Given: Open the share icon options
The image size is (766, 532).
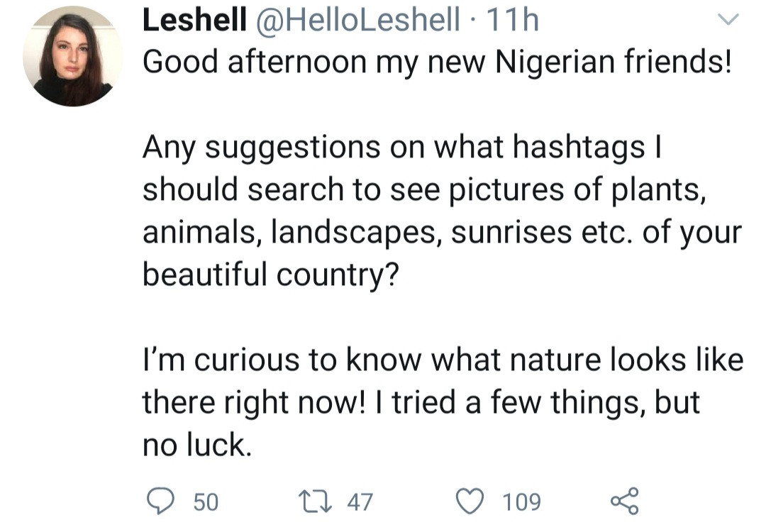Looking at the screenshot, I should (625, 501).
